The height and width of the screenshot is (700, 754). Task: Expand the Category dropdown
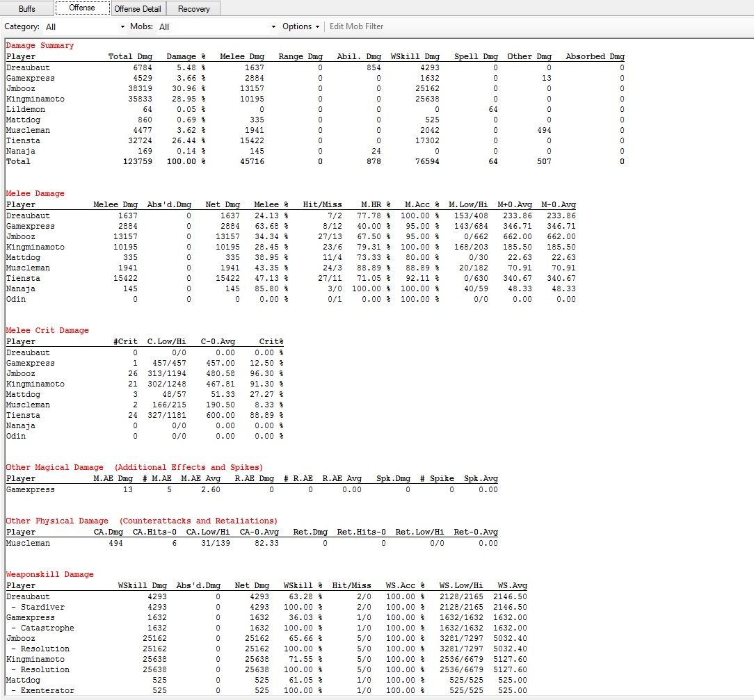[83, 27]
